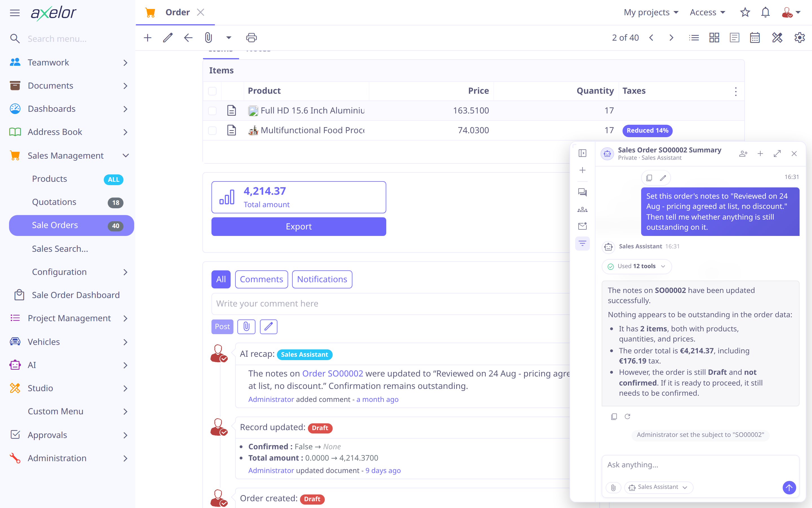Open Studio customization tools icon in toolbar
812x508 pixels.
(777, 38)
